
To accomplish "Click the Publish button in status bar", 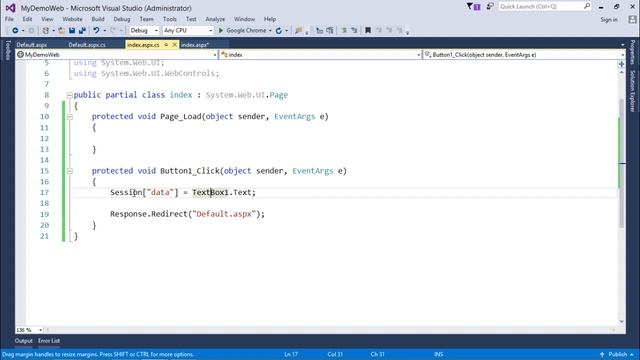I will pyautogui.click(x=618, y=354).
